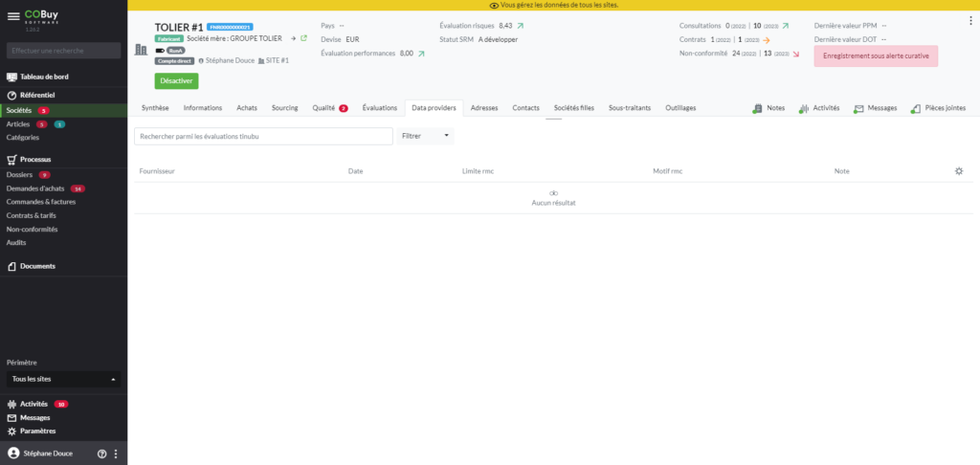Open the external link icon beside GROUPE TOLIER
980x465 pixels.
point(304,38)
